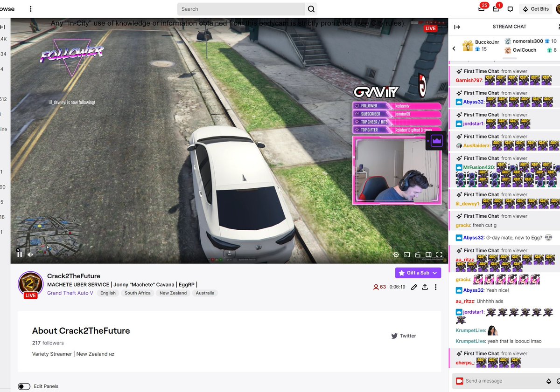Unmute the stream volume

point(30,254)
